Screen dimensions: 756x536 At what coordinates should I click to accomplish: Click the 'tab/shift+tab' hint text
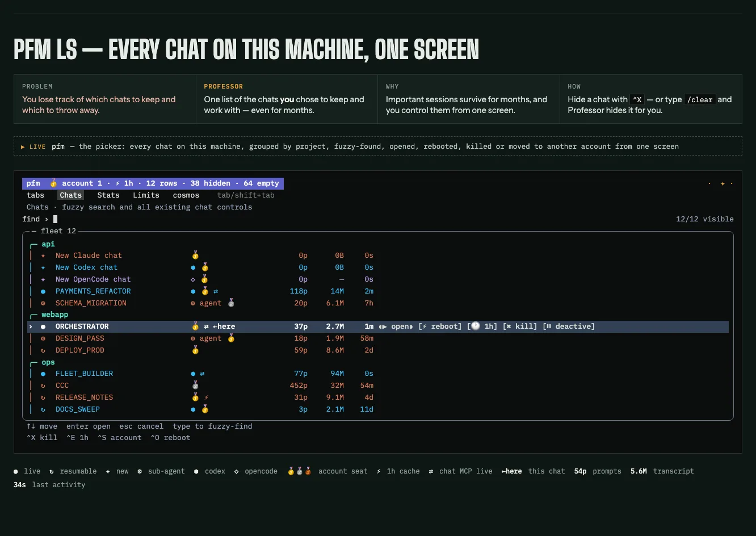(x=246, y=195)
